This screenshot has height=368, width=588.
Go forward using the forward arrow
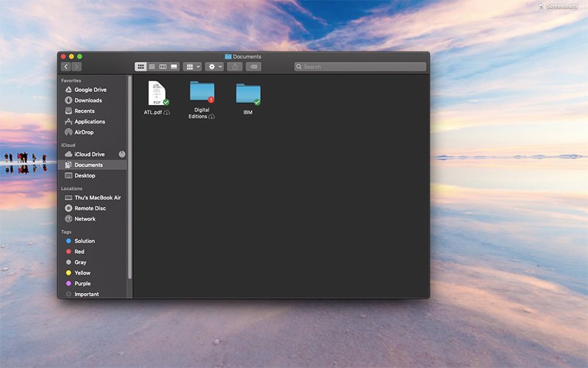[76, 66]
